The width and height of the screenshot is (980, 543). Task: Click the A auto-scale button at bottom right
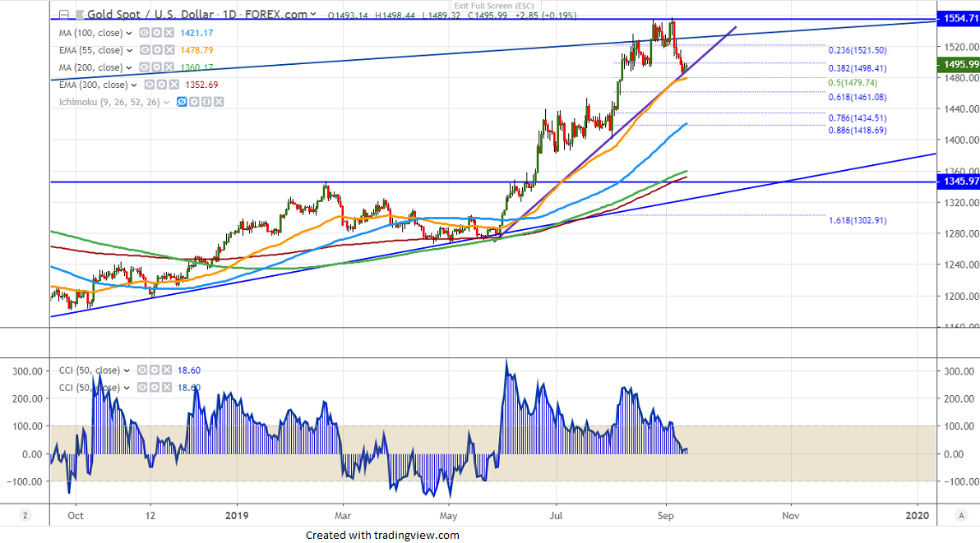pyautogui.click(x=960, y=516)
